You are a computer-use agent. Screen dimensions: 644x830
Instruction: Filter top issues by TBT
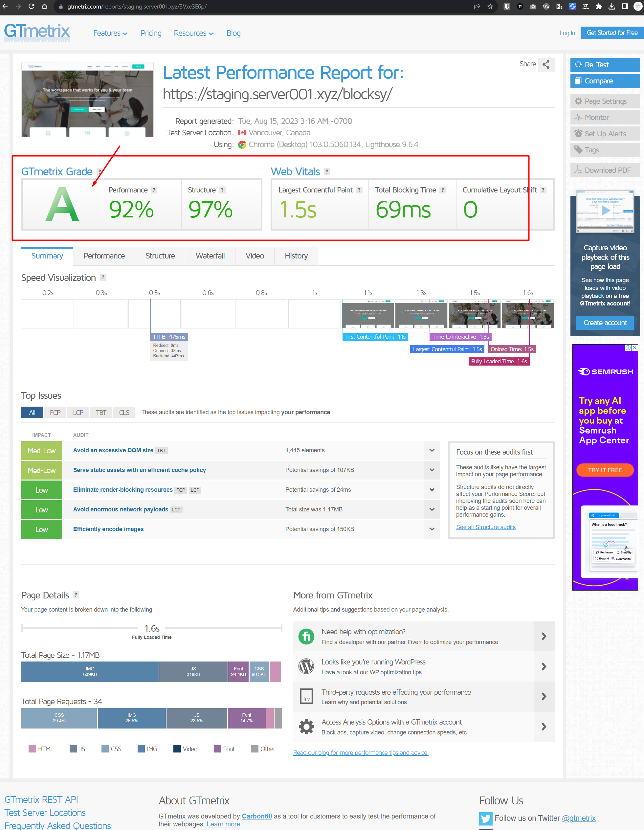[x=101, y=413]
